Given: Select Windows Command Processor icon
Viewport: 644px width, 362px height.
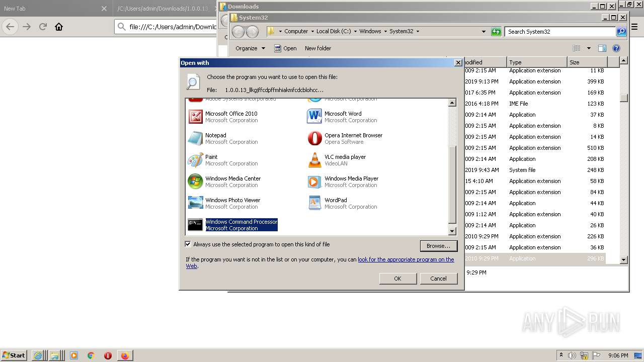Looking at the screenshot, I should click(195, 225).
